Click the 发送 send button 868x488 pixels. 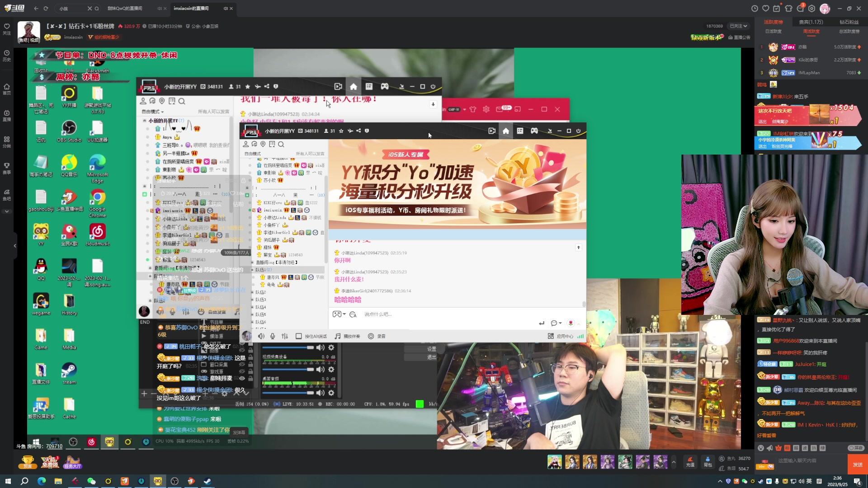click(858, 465)
